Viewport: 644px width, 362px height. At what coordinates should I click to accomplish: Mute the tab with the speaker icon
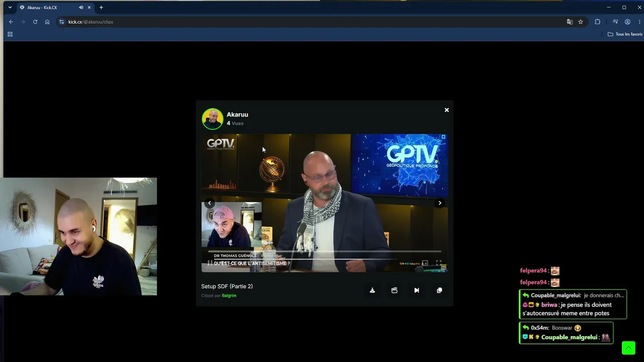pos(81,8)
